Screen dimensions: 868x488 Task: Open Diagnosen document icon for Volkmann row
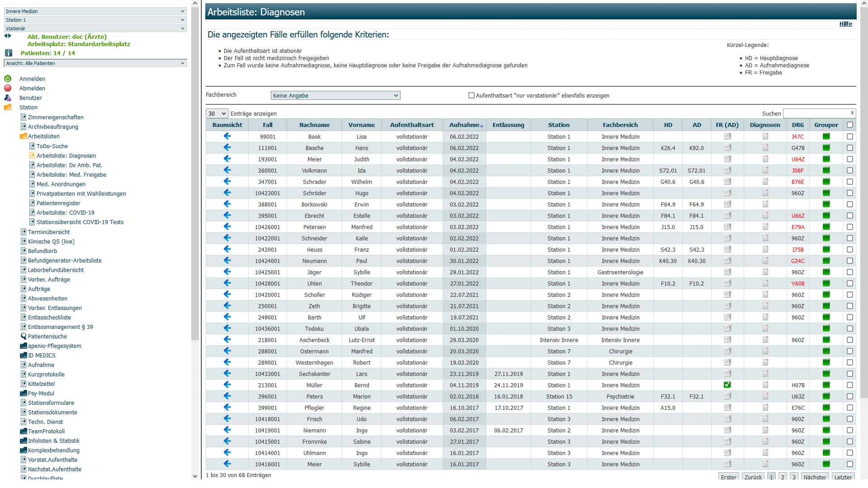(765, 170)
